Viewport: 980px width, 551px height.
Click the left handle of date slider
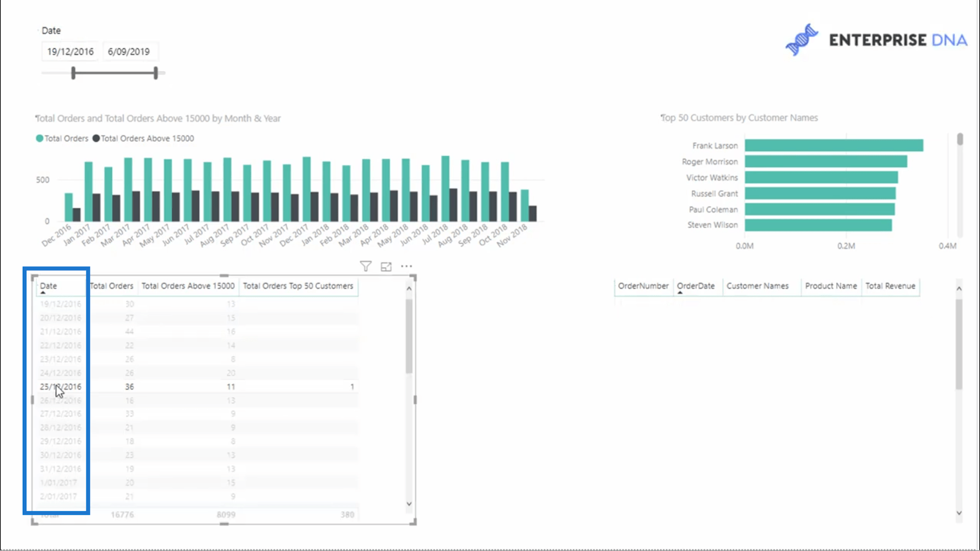pos(73,73)
